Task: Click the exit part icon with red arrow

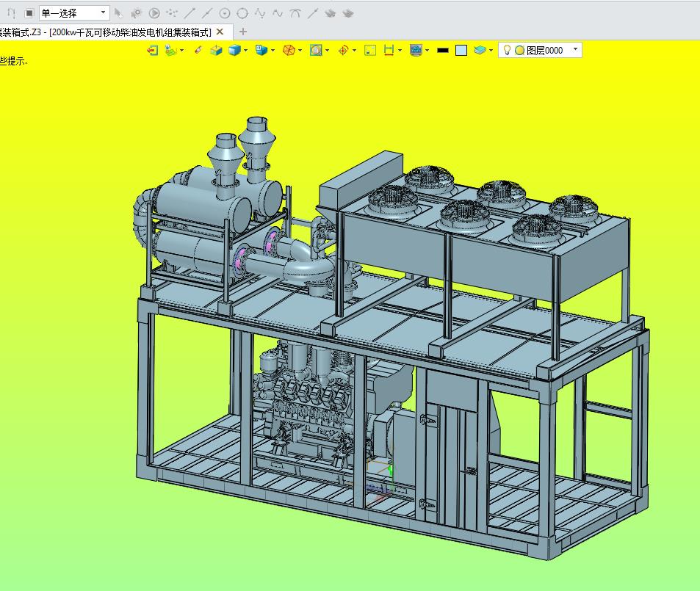Action: pos(152,51)
